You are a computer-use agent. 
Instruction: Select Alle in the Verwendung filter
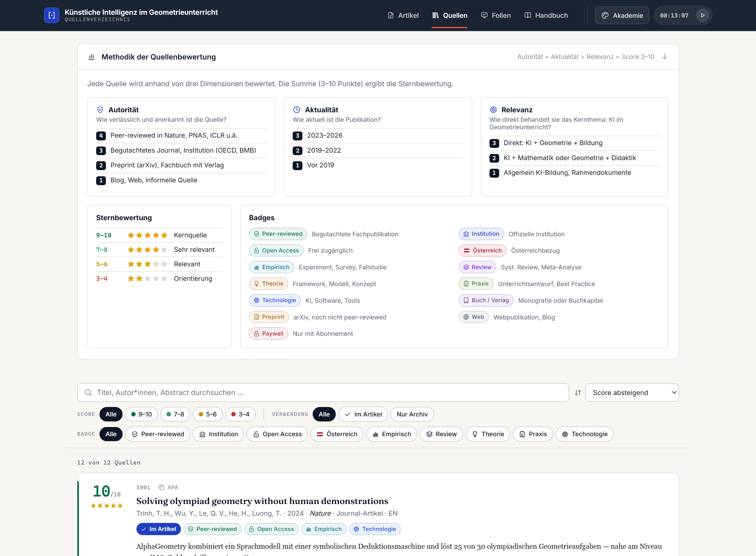pyautogui.click(x=324, y=414)
